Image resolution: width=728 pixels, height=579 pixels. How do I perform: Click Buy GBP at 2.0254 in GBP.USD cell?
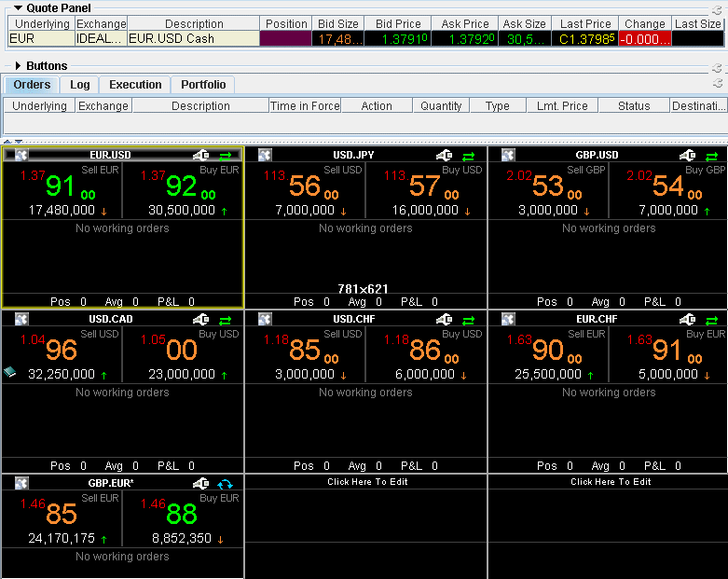point(668,190)
